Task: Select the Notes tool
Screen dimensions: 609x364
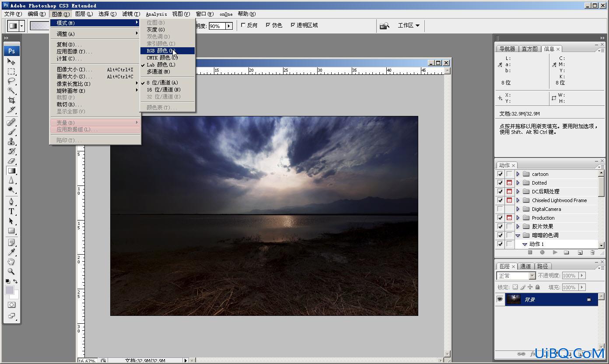Action: tap(11, 242)
